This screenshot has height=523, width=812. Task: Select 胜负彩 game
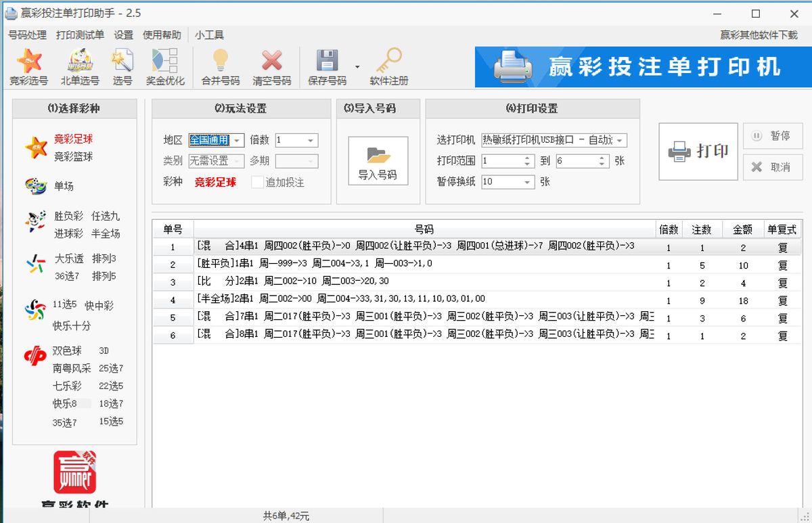69,216
